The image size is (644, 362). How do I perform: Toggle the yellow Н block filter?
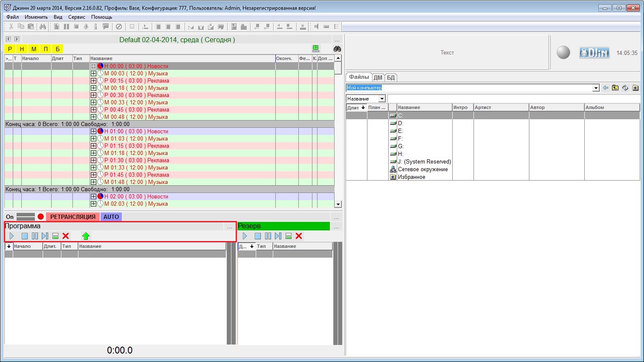point(22,49)
